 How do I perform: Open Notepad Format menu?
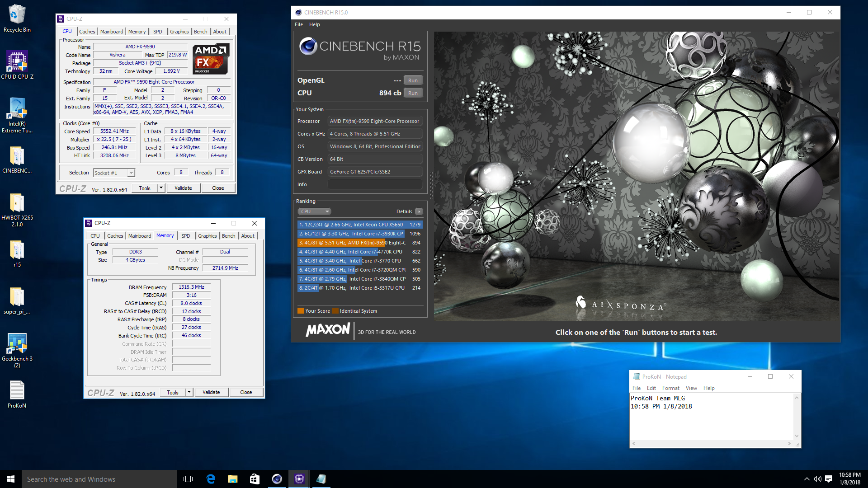[670, 388]
